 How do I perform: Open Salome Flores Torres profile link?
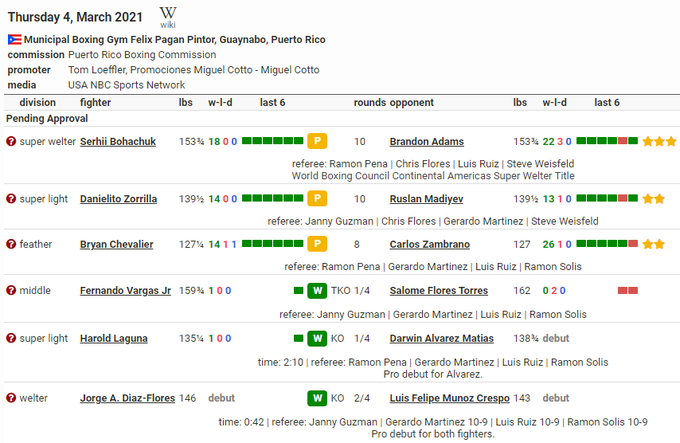click(439, 291)
